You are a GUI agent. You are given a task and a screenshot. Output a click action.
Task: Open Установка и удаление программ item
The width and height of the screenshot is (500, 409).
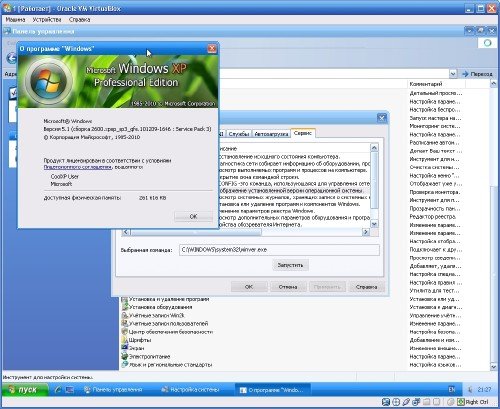[x=165, y=299]
